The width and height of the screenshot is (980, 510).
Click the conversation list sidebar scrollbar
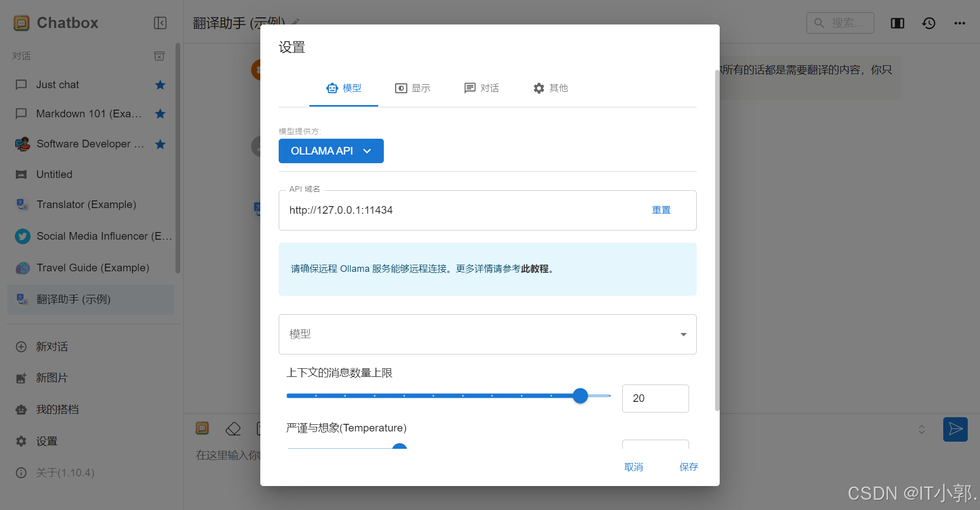(178, 158)
